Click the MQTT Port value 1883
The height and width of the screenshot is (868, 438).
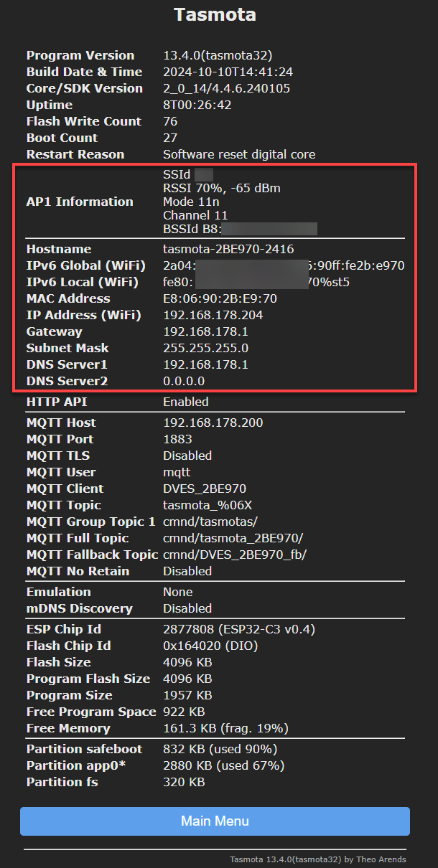tap(178, 439)
